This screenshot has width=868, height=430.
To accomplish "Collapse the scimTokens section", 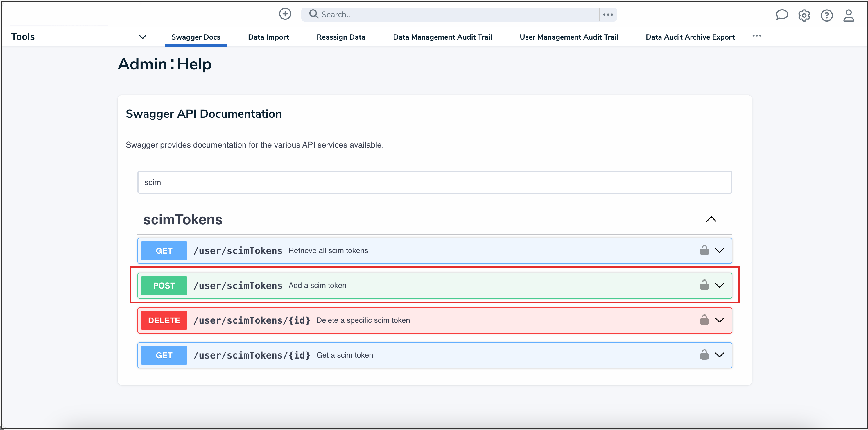I will pyautogui.click(x=711, y=219).
